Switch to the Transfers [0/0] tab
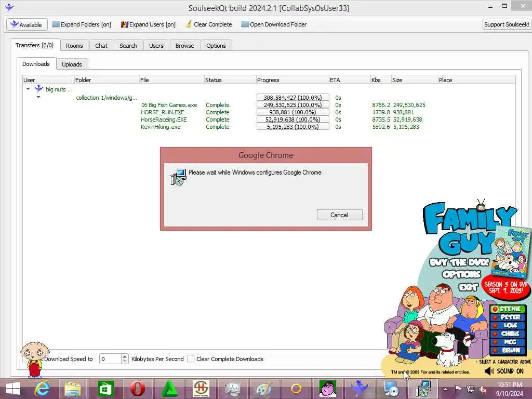Screen dimensions: 532x399 pos(35,45)
